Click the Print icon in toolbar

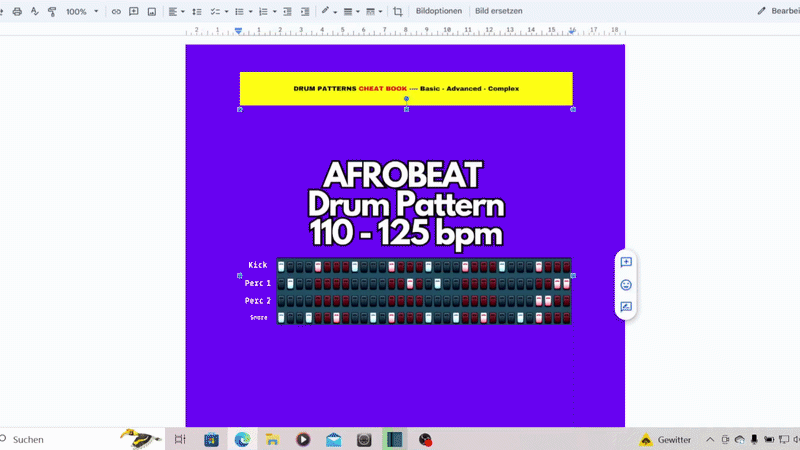coord(17,11)
